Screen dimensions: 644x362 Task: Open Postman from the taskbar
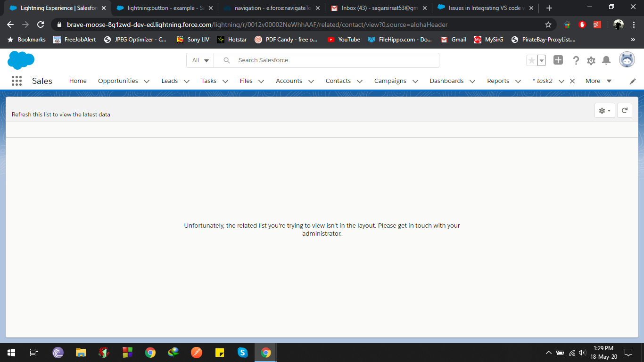197,353
